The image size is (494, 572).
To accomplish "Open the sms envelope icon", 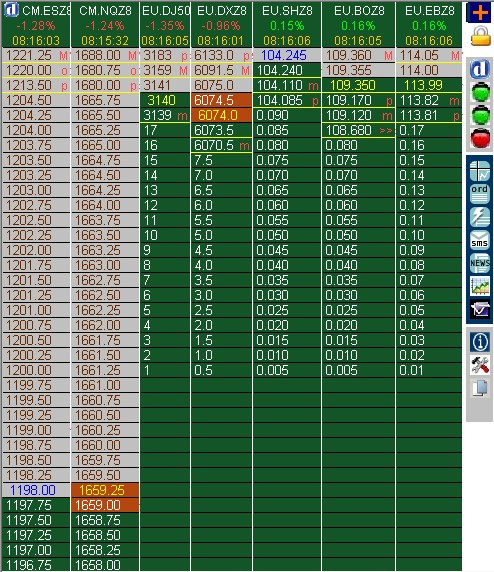I will 479,240.
